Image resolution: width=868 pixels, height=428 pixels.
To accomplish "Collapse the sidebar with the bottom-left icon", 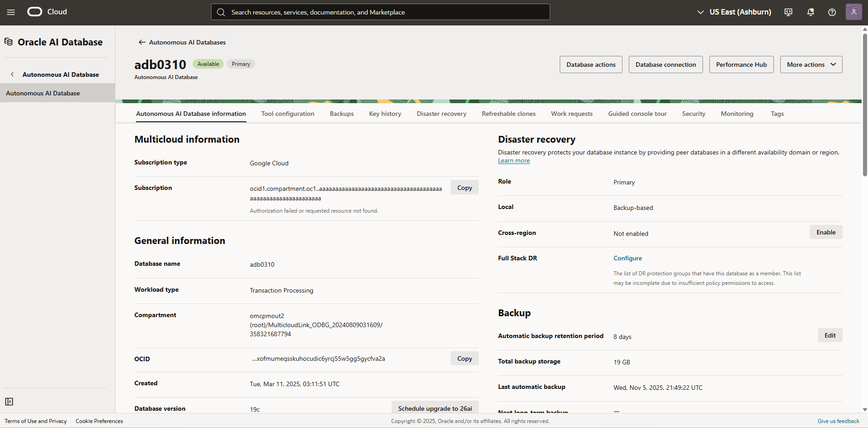I will pyautogui.click(x=9, y=402).
